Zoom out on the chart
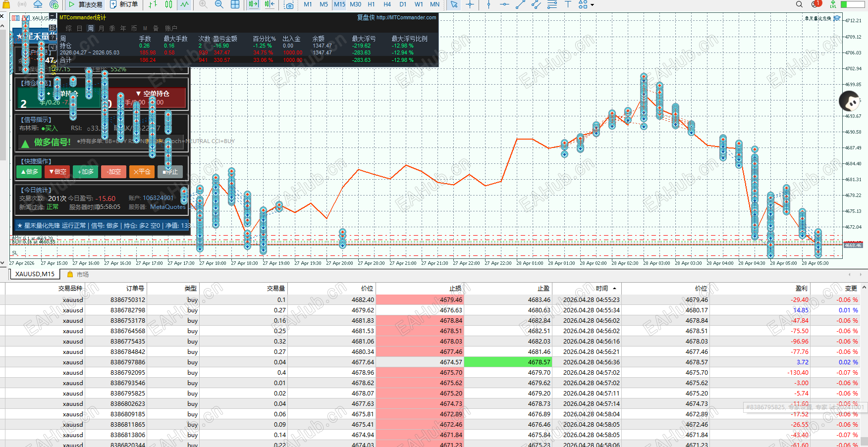The width and height of the screenshot is (868, 447). (x=219, y=4)
